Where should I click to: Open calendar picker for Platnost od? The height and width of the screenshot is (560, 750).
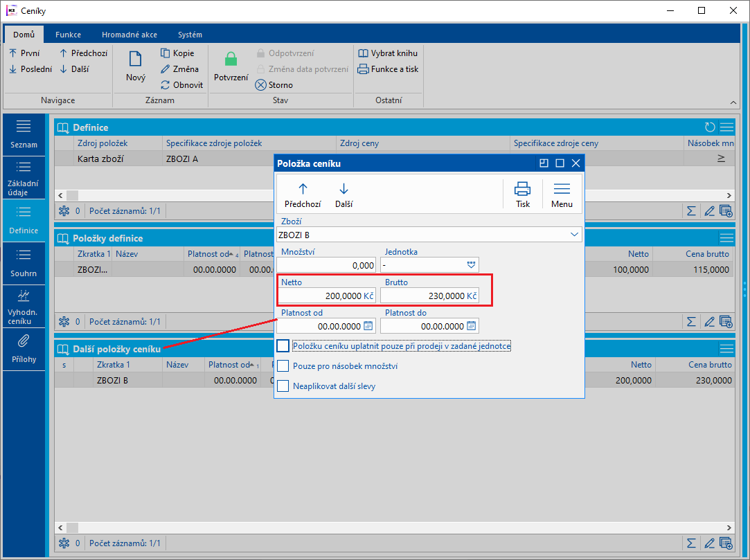click(368, 326)
